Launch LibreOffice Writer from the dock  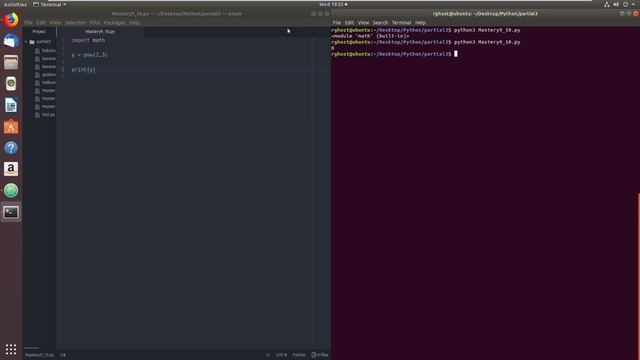coord(11,105)
